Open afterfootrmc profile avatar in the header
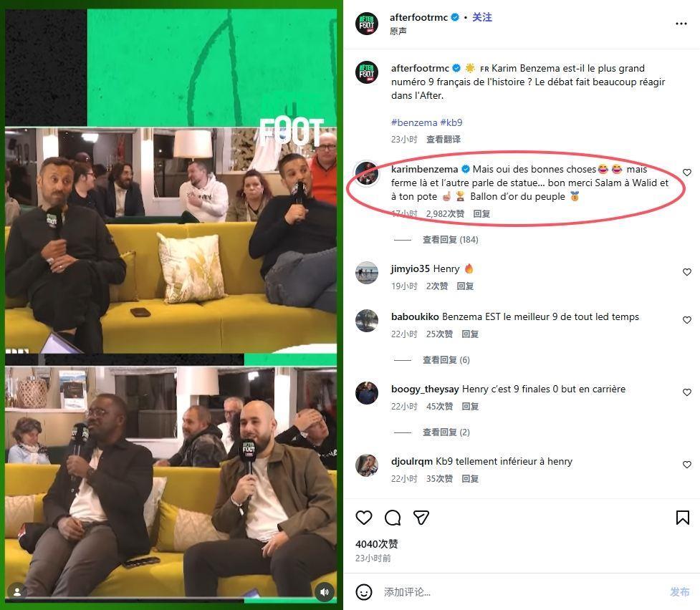700x610 pixels. click(x=367, y=24)
